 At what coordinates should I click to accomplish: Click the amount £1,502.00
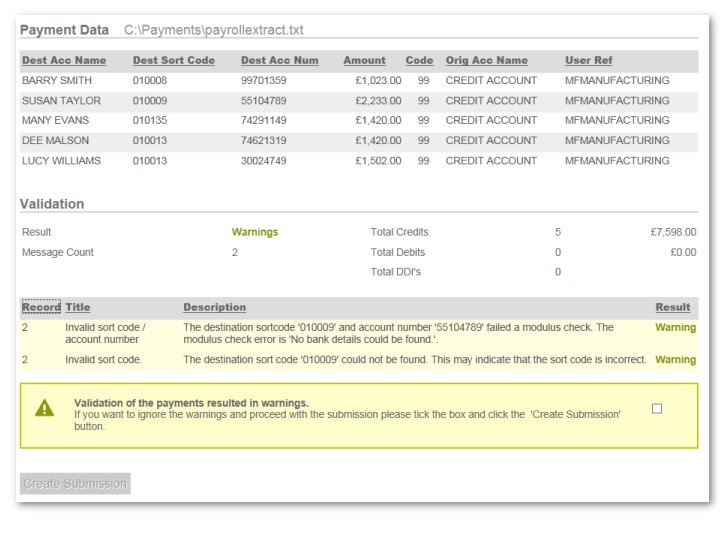point(378,161)
